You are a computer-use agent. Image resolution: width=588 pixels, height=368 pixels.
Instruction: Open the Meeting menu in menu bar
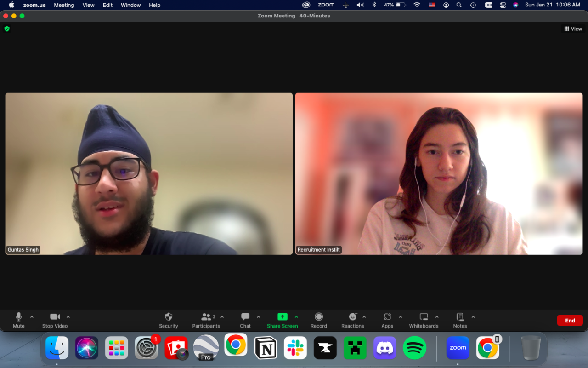point(64,5)
